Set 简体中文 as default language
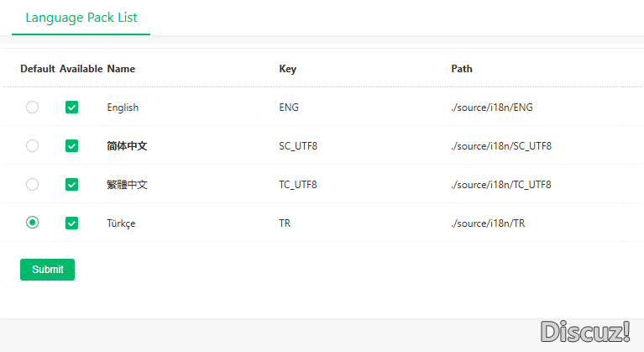The width and height of the screenshot is (644, 352). click(32, 146)
